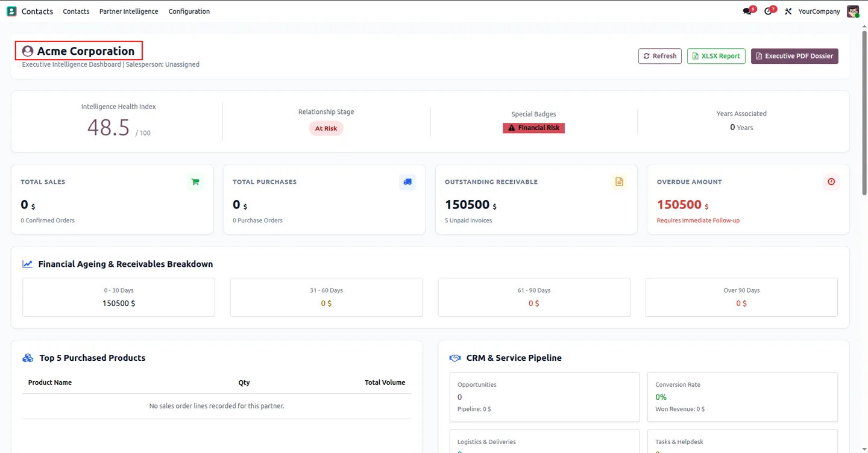Click the 5 Unpaid Invoices text
The height and width of the screenshot is (453, 868).
pos(468,220)
